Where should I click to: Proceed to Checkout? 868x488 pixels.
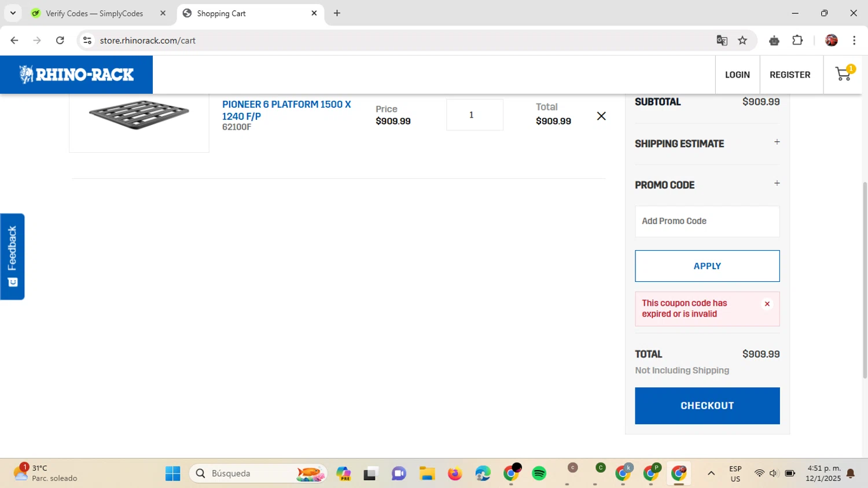[x=707, y=406]
